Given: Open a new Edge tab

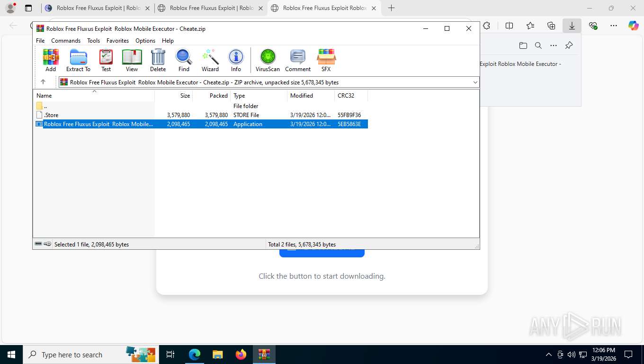Looking at the screenshot, I should 391,8.
